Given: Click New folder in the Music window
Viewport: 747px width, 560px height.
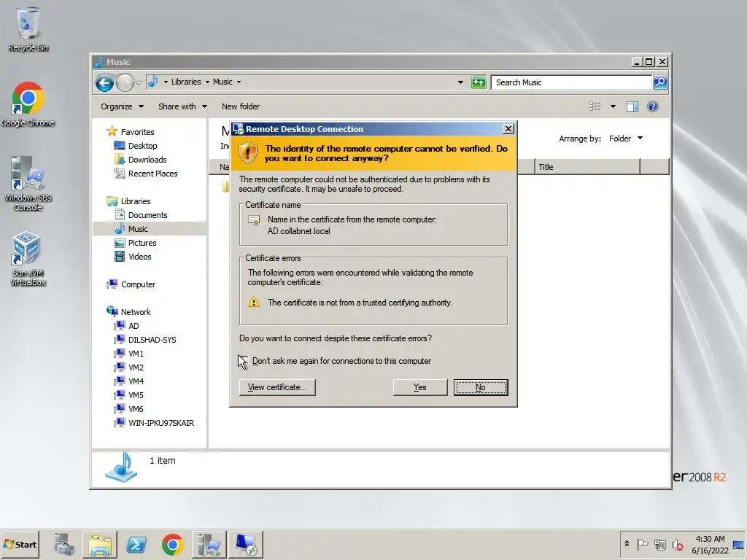Looking at the screenshot, I should point(241,106).
